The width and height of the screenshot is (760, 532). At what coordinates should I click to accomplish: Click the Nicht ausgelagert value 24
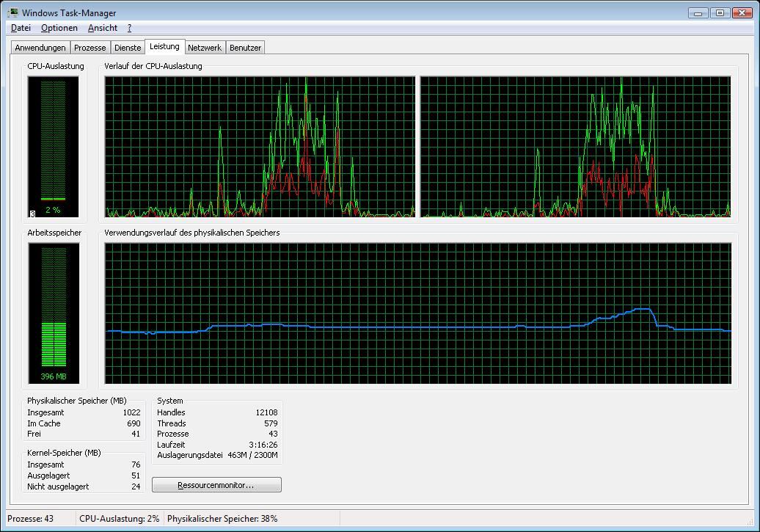click(136, 487)
